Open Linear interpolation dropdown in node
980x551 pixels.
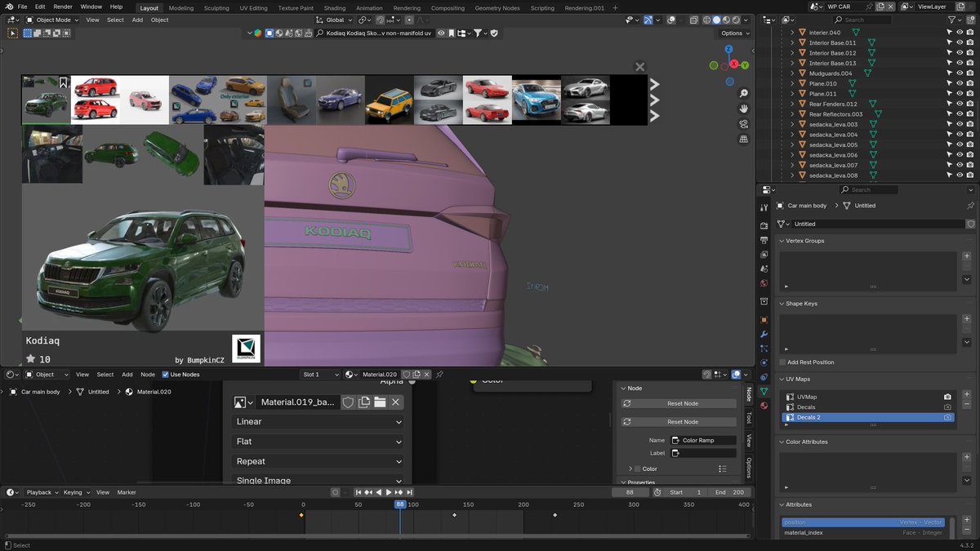pos(318,422)
